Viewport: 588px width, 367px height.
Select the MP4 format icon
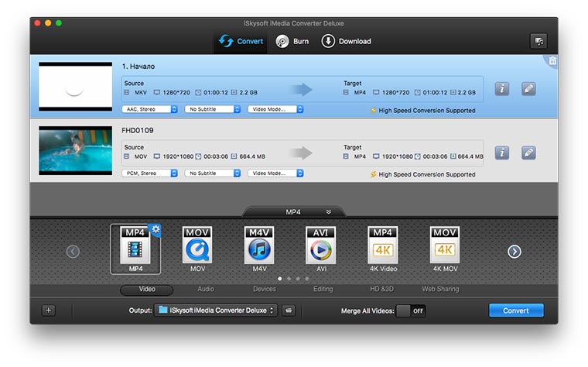click(135, 246)
